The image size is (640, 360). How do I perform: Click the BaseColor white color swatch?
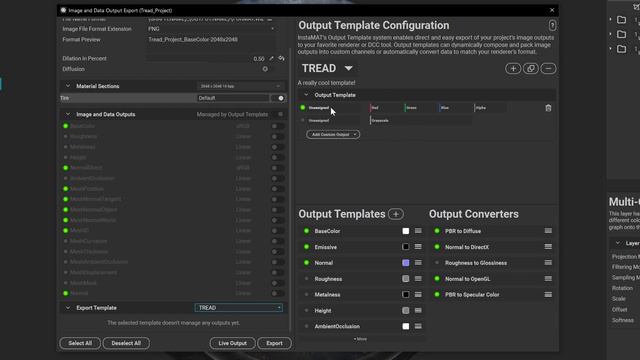coord(406,231)
